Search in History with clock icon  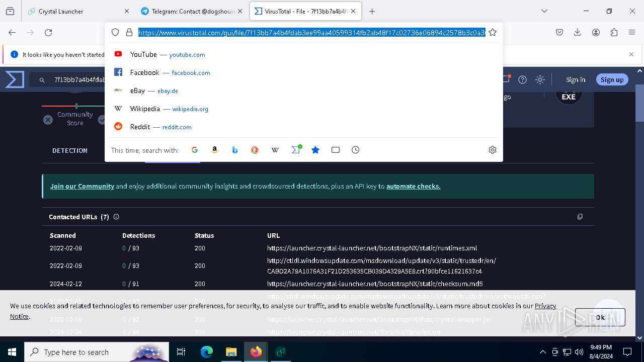(356, 150)
